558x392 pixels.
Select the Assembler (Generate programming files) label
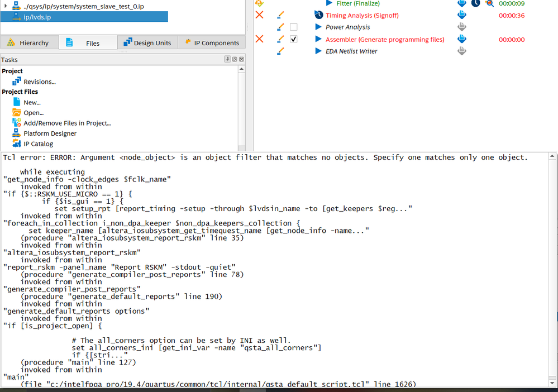click(385, 40)
